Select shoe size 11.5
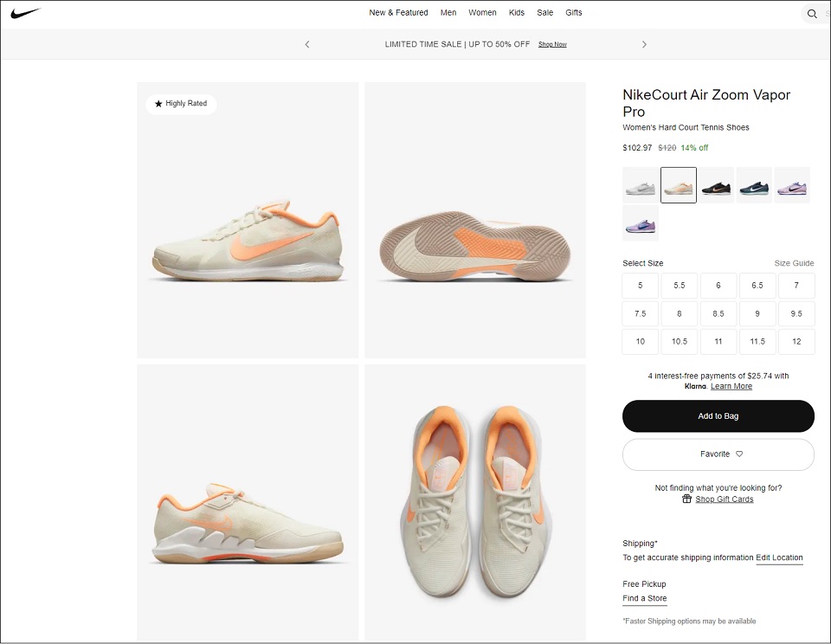 (x=757, y=342)
